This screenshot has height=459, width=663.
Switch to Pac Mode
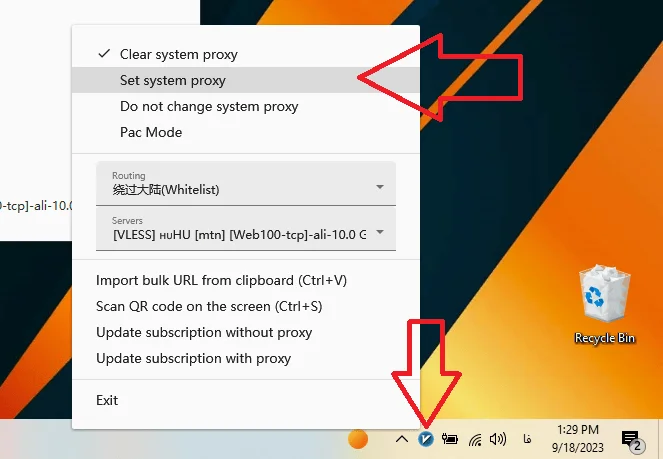151,132
